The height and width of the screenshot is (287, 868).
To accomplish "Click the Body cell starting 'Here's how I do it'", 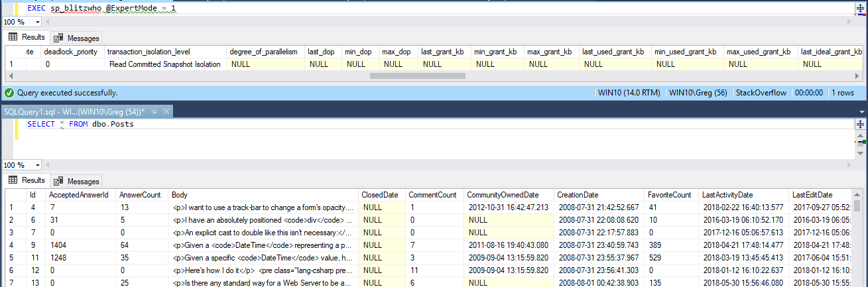I will pyautogui.click(x=264, y=270).
